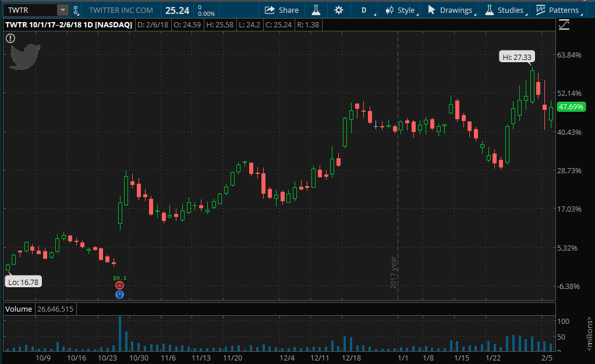595x364 pixels.
Task: Click the Lo: 16.78 price bubble
Action: tap(23, 282)
